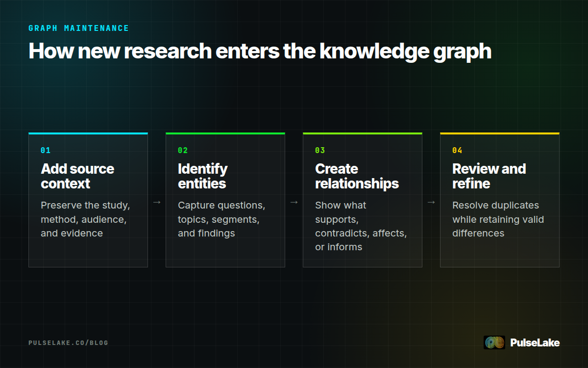
Task: Click the "Preserve the study, method" description
Action: click(85, 219)
